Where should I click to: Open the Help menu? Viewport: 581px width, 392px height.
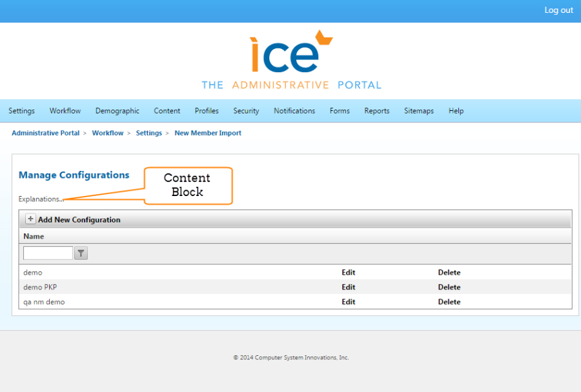point(456,111)
